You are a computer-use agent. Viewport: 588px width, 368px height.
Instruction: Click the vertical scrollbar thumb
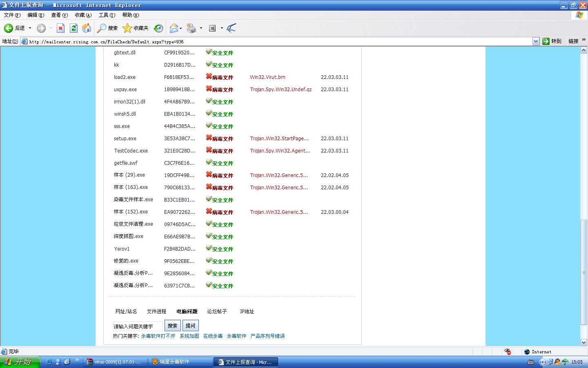pyautogui.click(x=584, y=272)
